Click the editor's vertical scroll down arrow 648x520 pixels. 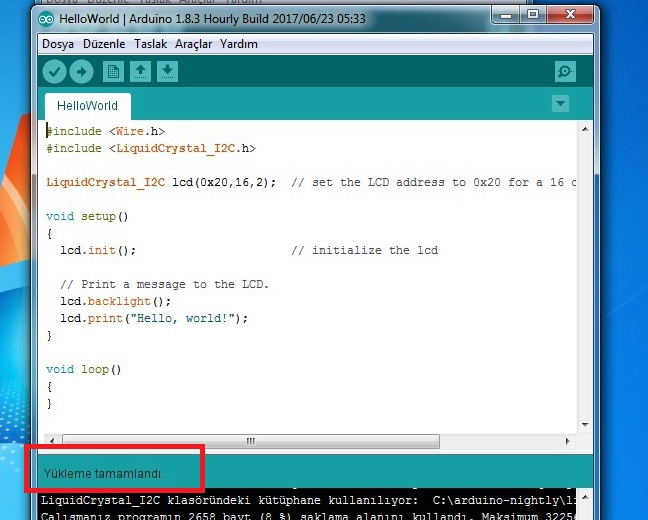pos(585,425)
